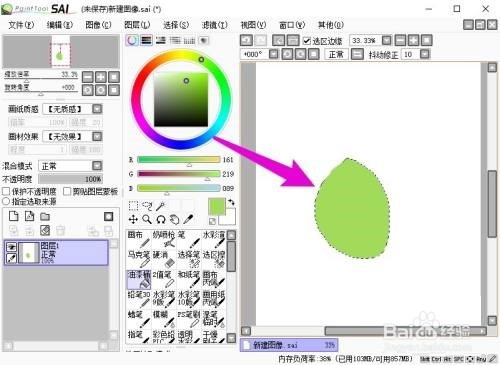500x365 pixels.
Task: Select the rectangular selection tool
Action: click(x=133, y=206)
